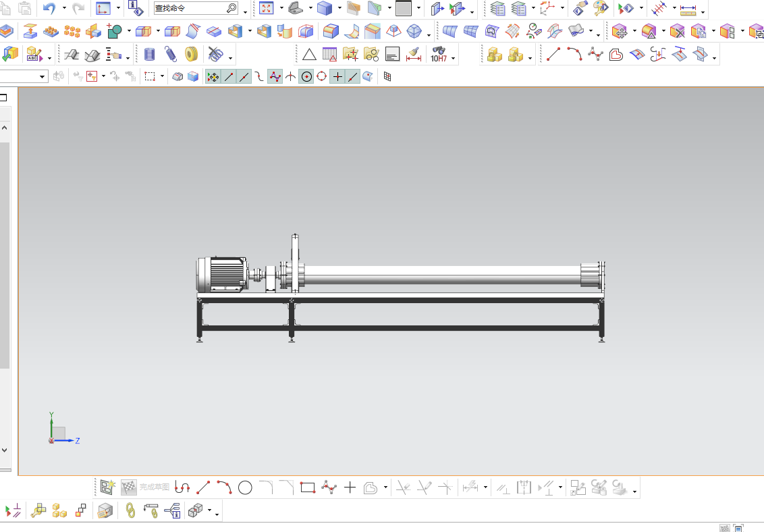764x532 pixels.
Task: Click the Move Face icon
Action: (620, 32)
